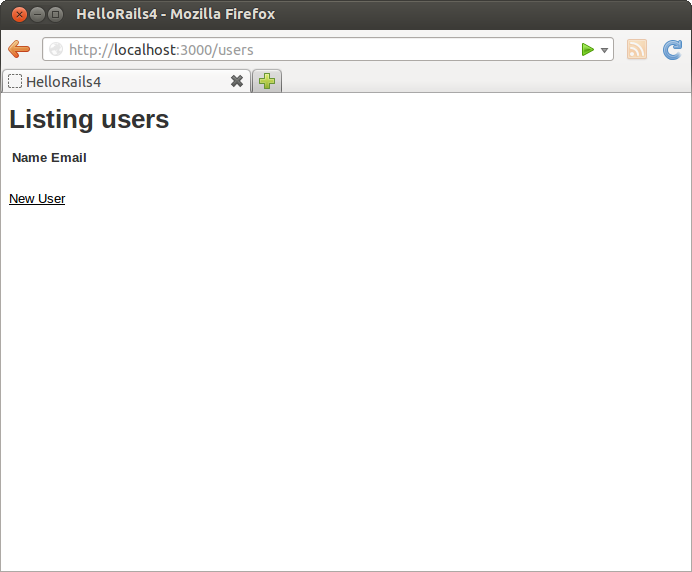This screenshot has width=692, height=572.
Task: Click the Listing users heading
Action: click(x=89, y=120)
